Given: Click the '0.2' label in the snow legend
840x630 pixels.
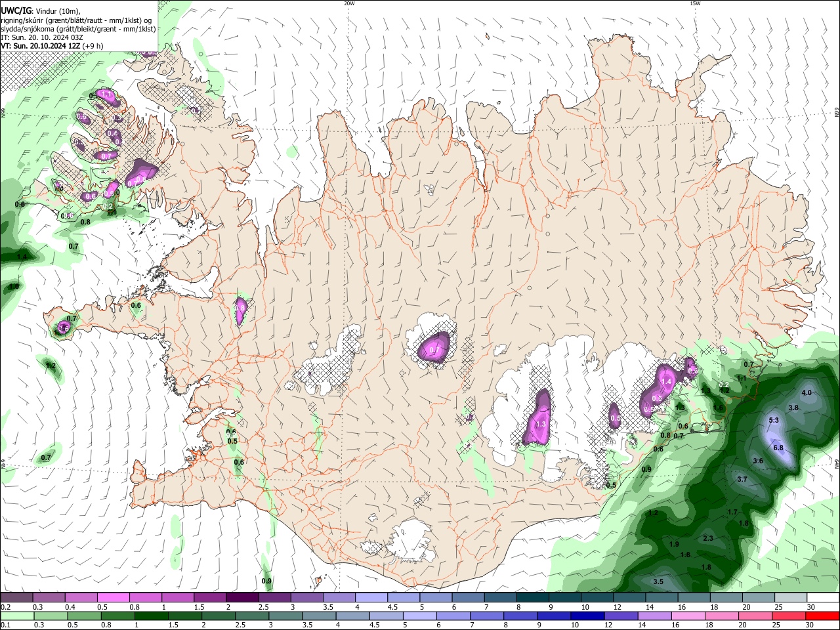Looking at the screenshot, I should [x=5, y=607].
